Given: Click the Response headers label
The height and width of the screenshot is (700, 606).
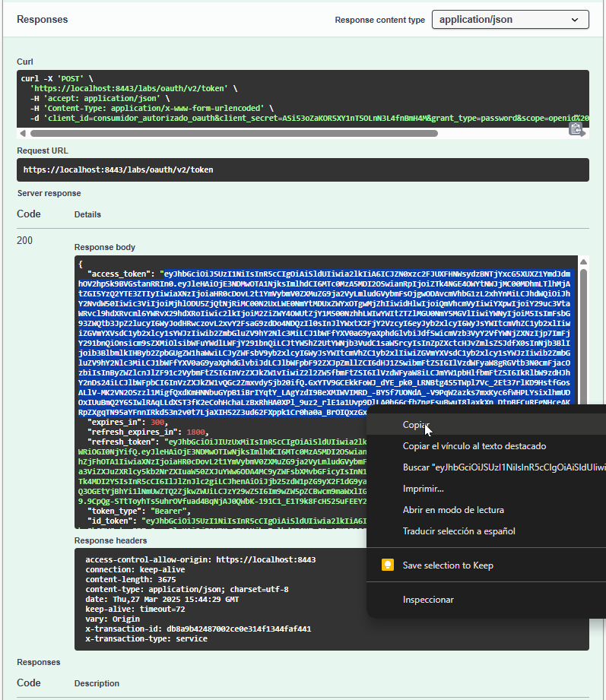Looking at the screenshot, I should click(x=110, y=540).
